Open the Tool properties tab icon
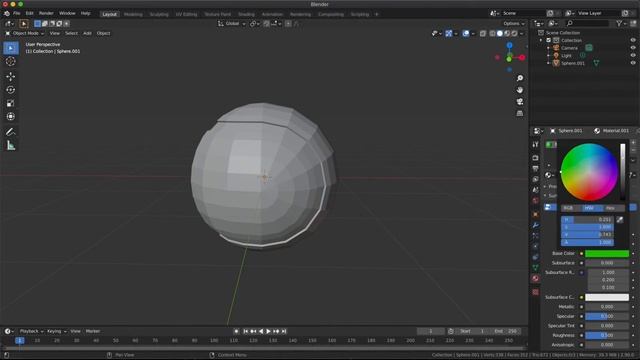Image resolution: width=640 pixels, height=360 pixels. tap(536, 144)
